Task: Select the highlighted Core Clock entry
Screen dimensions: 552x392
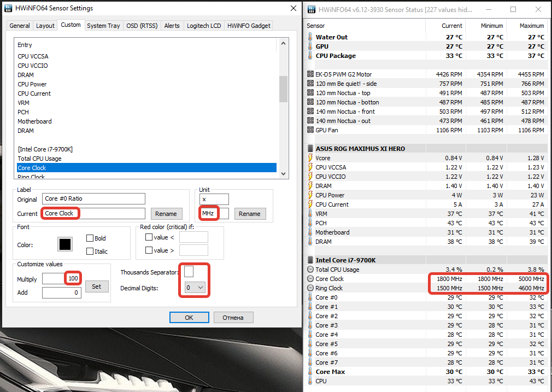Action: (146, 168)
